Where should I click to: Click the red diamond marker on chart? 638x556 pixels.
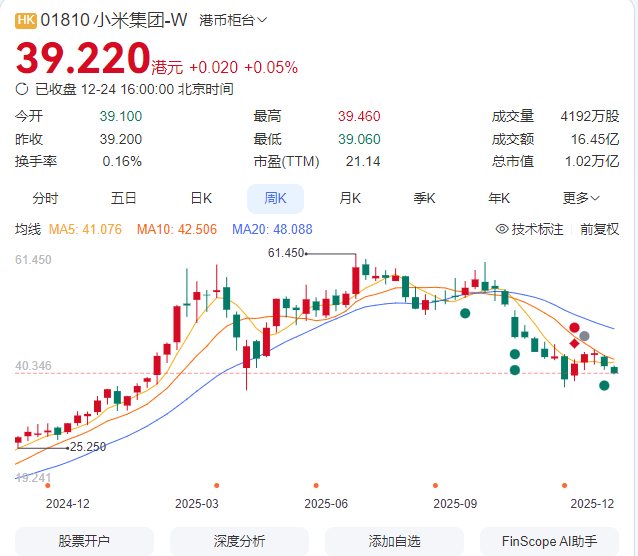tap(574, 344)
